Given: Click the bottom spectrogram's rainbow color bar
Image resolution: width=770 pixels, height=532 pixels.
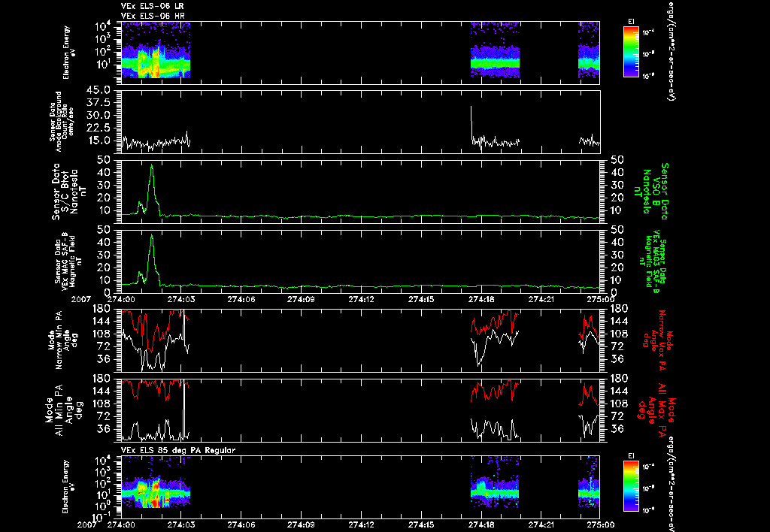Looking at the screenshot, I should click(631, 486).
